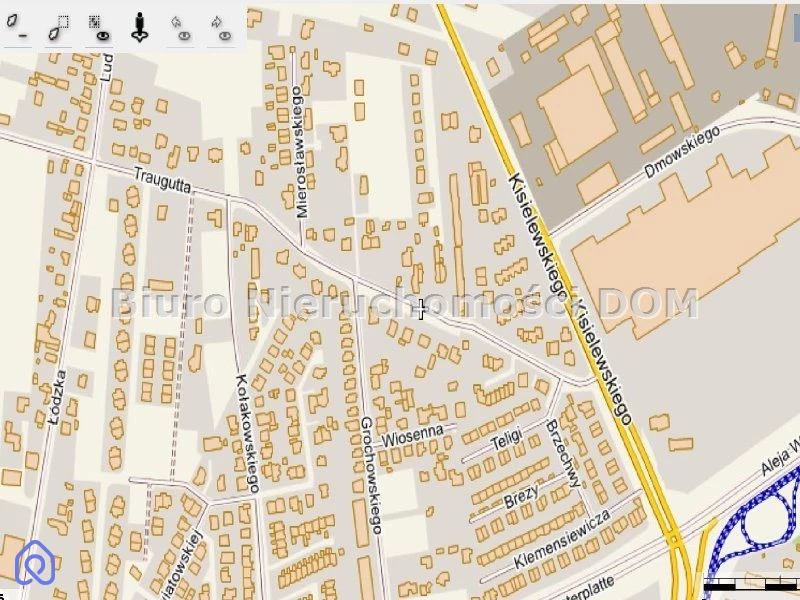Select the zoom out tool
The width and height of the screenshot is (800, 600).
[16, 28]
